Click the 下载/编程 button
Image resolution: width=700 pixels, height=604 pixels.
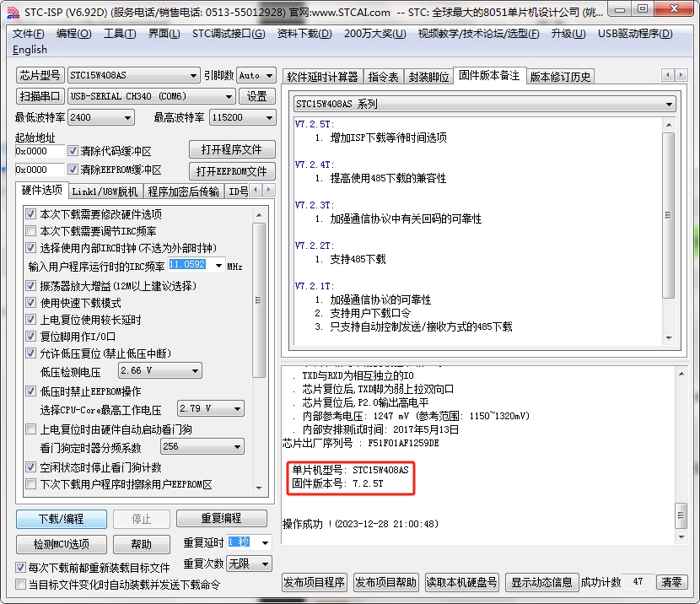coord(62,519)
